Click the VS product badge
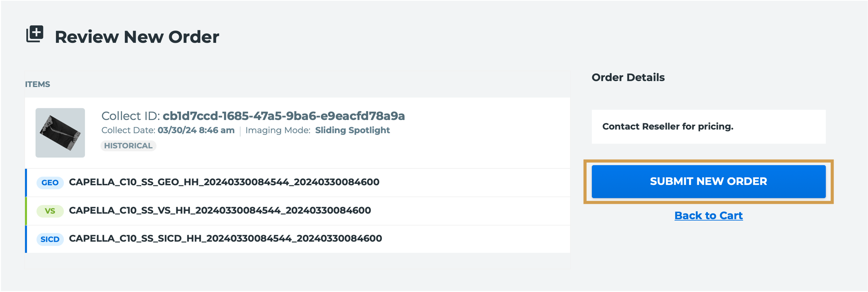The height and width of the screenshot is (292, 868). point(50,211)
